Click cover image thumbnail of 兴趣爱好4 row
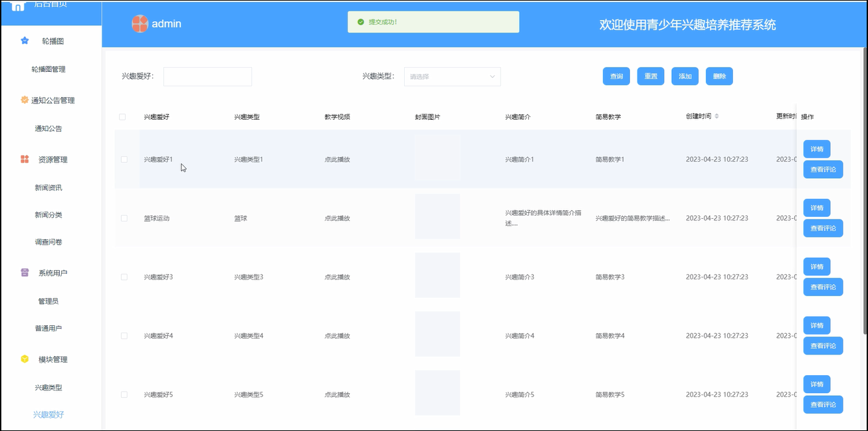 tap(437, 335)
